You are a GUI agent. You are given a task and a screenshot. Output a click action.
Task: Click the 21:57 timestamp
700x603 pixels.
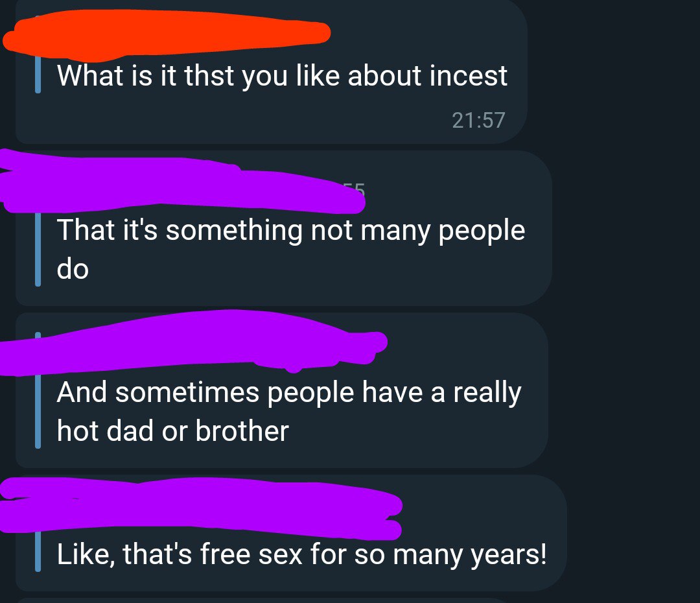[x=478, y=120]
